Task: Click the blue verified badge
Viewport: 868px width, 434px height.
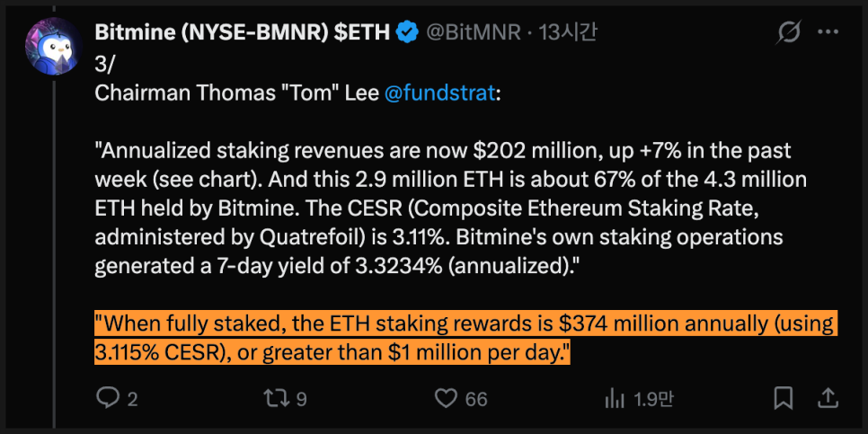Action: tap(407, 33)
